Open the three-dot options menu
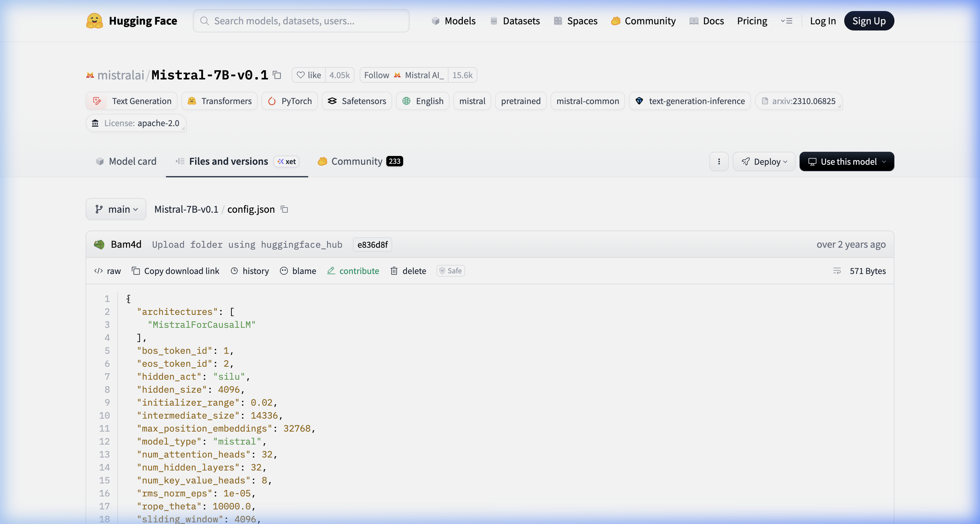Screen dimensions: 980x524 (719, 161)
